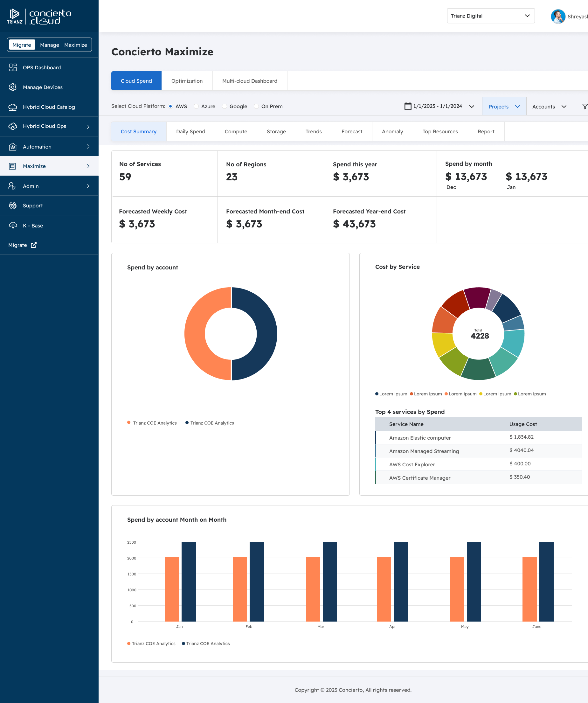Open the OPS Dashboard from the sidebar

pos(42,67)
